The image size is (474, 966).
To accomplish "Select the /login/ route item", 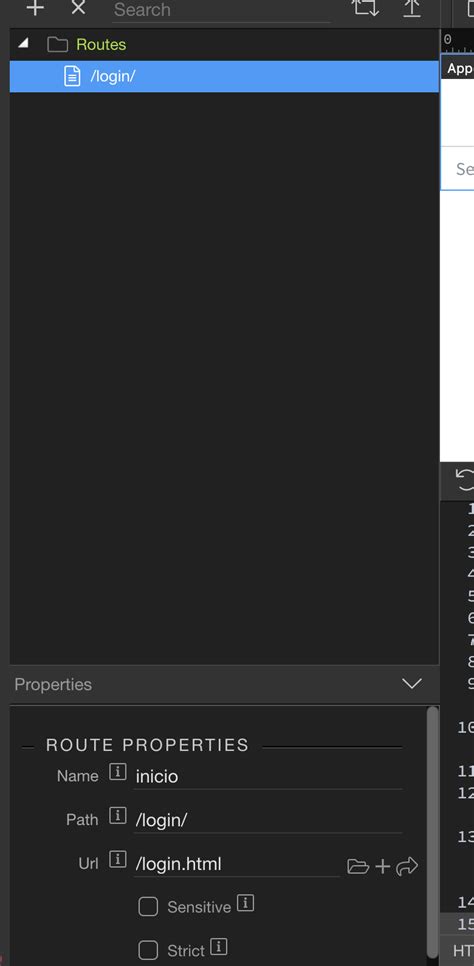I will click(x=224, y=76).
